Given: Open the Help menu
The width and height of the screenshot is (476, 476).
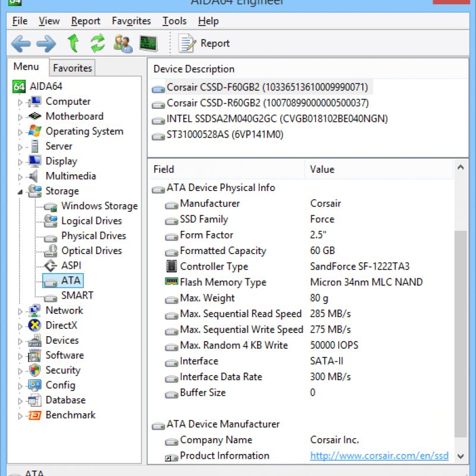Looking at the screenshot, I should click(208, 21).
